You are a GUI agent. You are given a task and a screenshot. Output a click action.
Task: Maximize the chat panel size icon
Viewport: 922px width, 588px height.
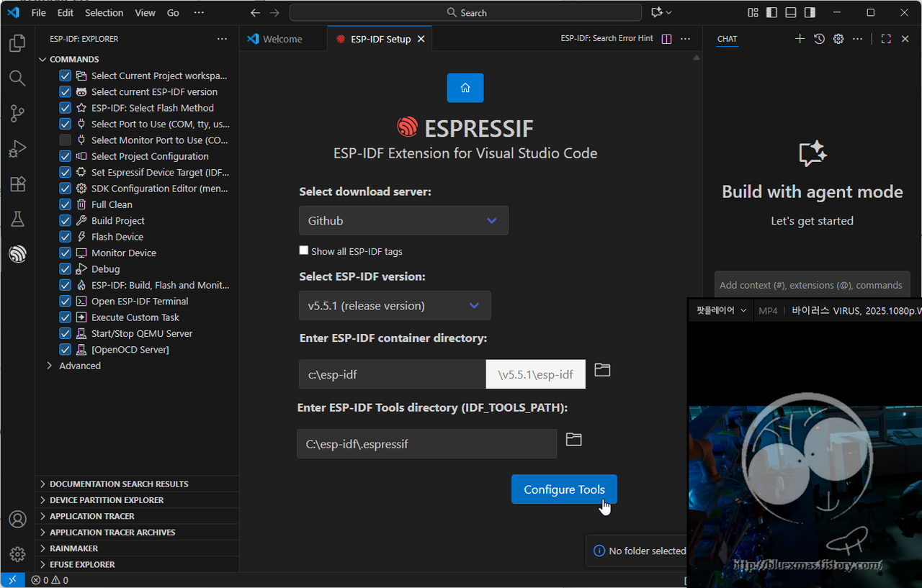[x=886, y=39]
